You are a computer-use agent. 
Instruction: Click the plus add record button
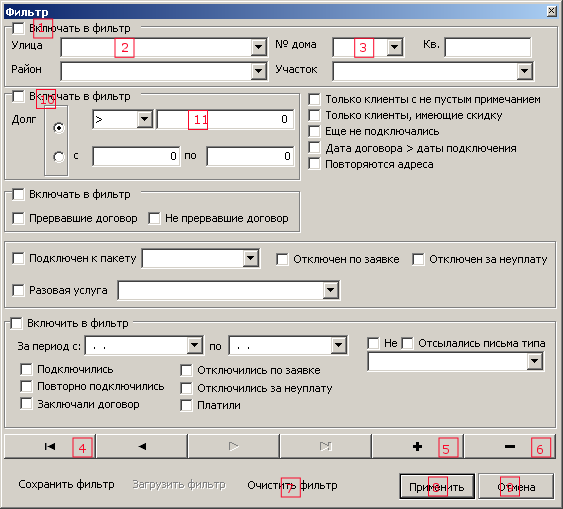(x=418, y=447)
